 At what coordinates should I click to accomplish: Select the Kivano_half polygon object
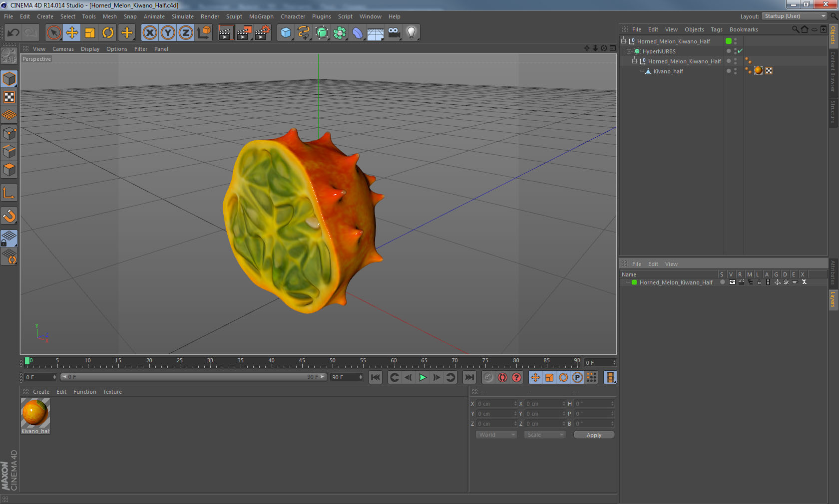point(668,71)
